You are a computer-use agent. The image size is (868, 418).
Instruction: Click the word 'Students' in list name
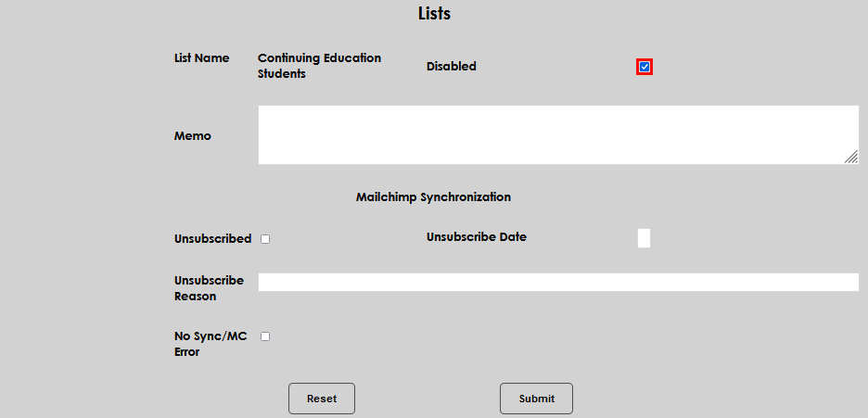(282, 73)
